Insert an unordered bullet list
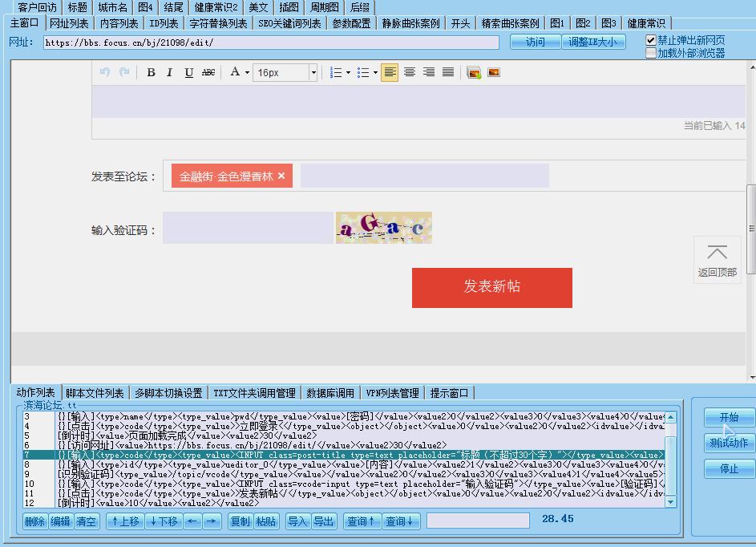 point(363,72)
